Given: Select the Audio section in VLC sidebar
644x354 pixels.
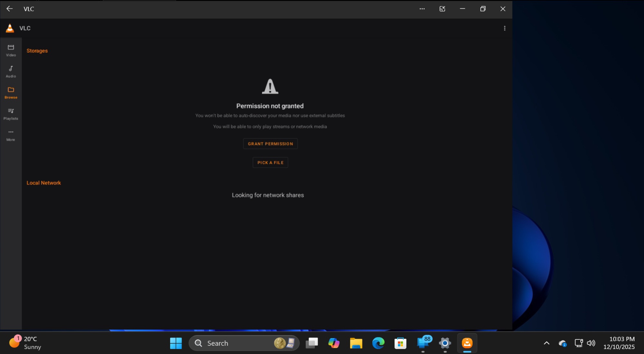Looking at the screenshot, I should 11,71.
